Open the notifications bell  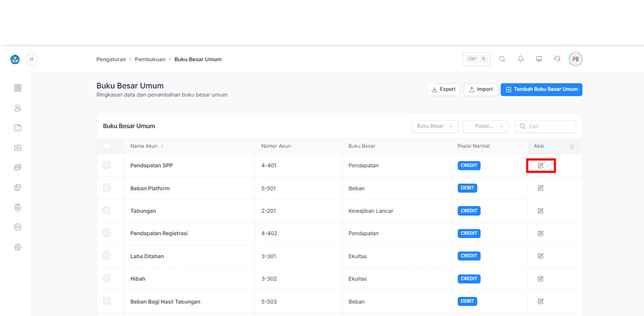(521, 59)
